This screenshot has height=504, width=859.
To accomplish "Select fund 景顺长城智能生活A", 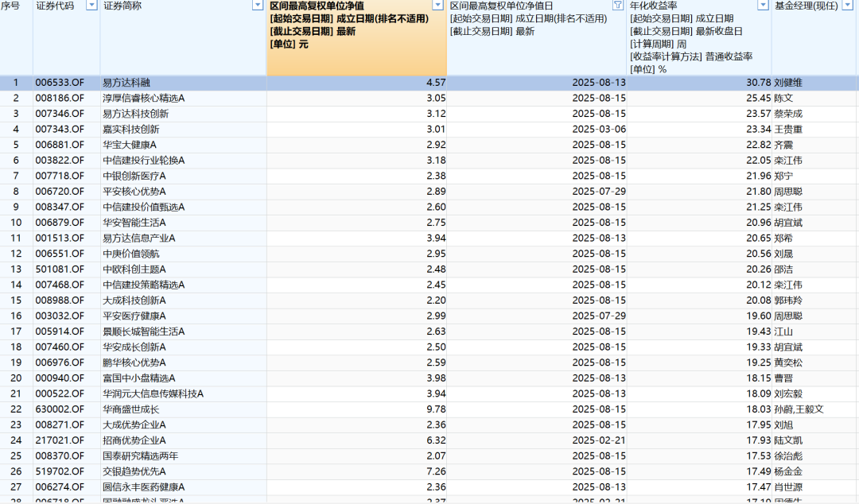I will (x=143, y=331).
